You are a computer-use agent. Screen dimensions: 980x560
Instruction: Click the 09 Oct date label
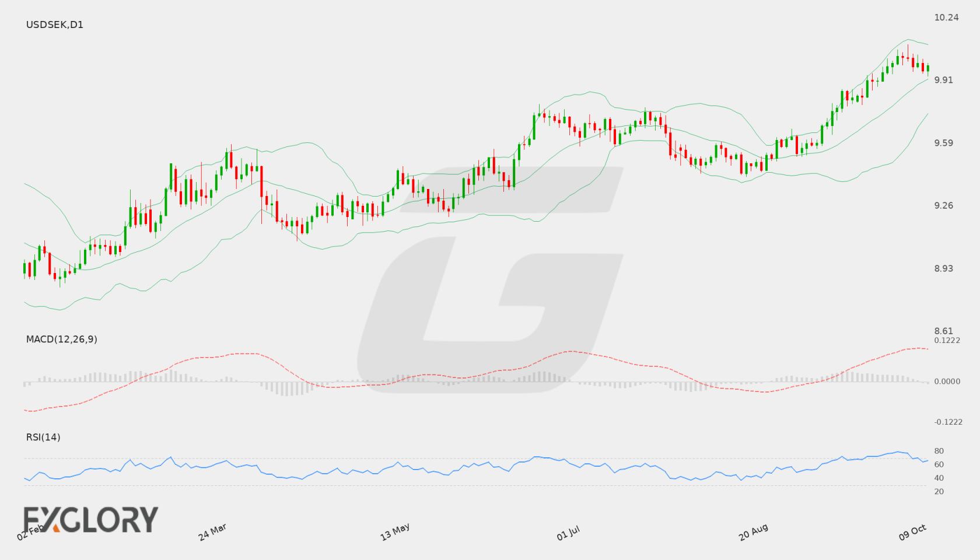point(912,532)
